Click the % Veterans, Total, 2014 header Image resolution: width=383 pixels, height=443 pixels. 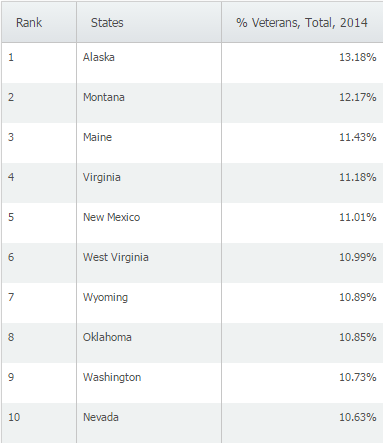tap(302, 23)
